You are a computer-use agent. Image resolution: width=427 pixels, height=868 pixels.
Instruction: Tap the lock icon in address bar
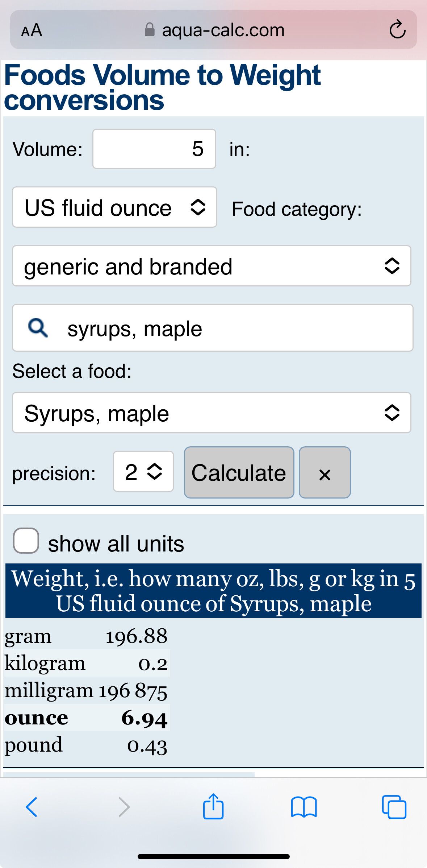[x=150, y=30]
